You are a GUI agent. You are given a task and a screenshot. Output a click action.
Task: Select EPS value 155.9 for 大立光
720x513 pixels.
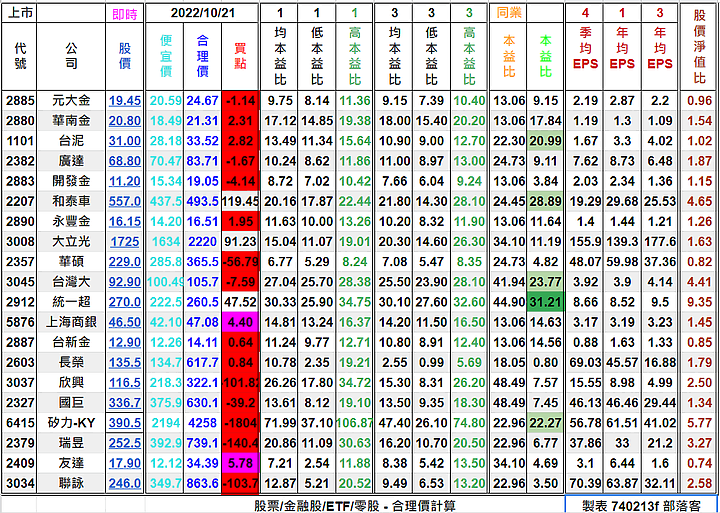click(585, 242)
